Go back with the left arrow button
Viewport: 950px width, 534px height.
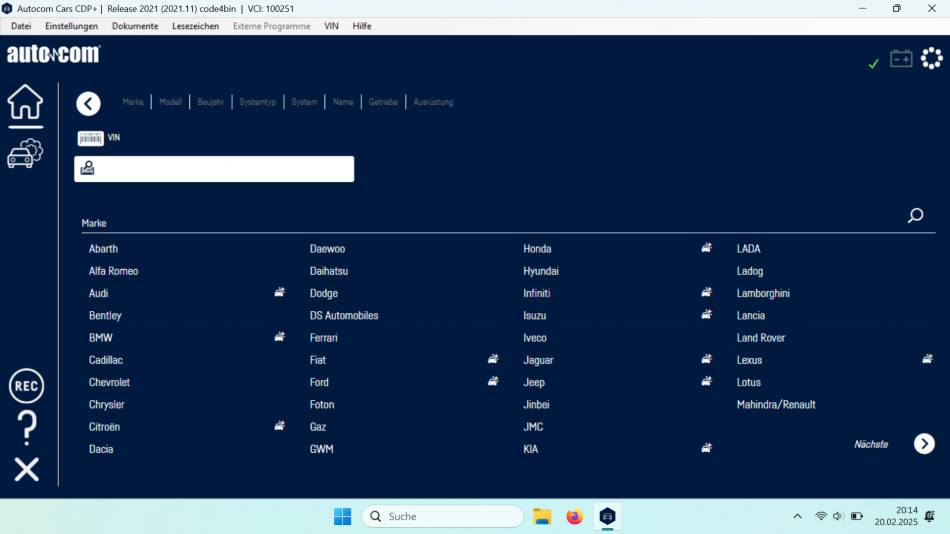(88, 104)
